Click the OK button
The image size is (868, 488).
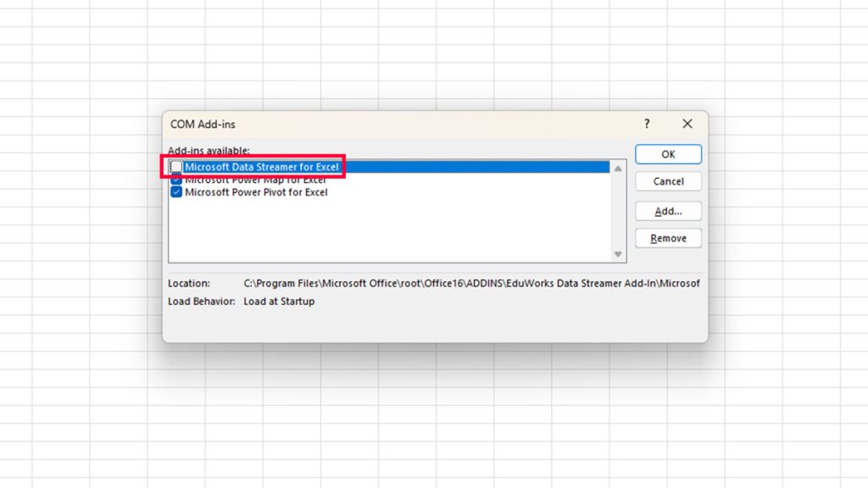coord(668,154)
